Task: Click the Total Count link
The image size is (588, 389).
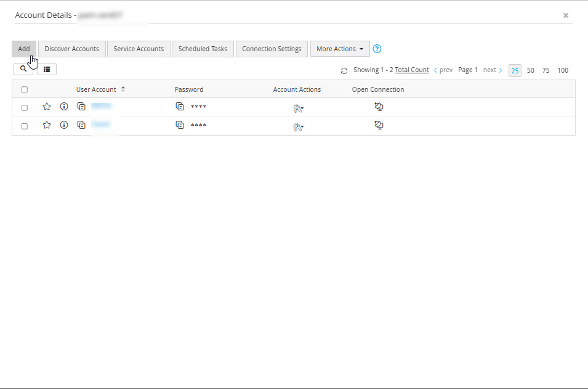Action: click(412, 70)
